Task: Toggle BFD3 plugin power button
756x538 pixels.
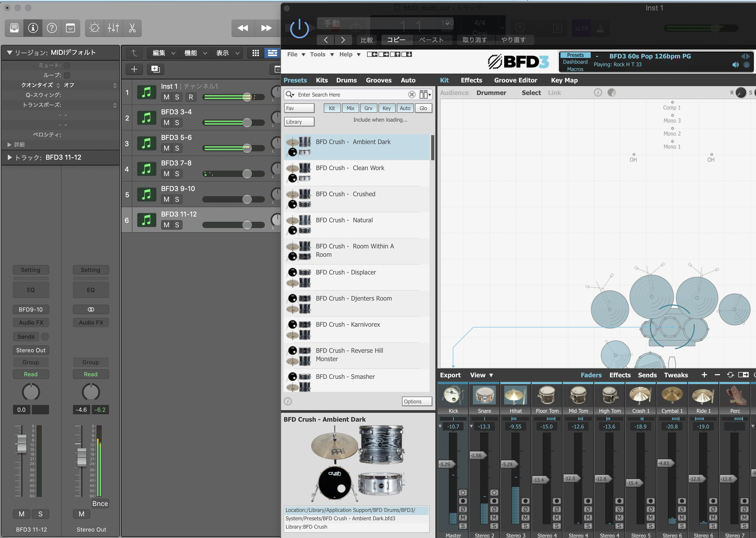Action: click(299, 29)
